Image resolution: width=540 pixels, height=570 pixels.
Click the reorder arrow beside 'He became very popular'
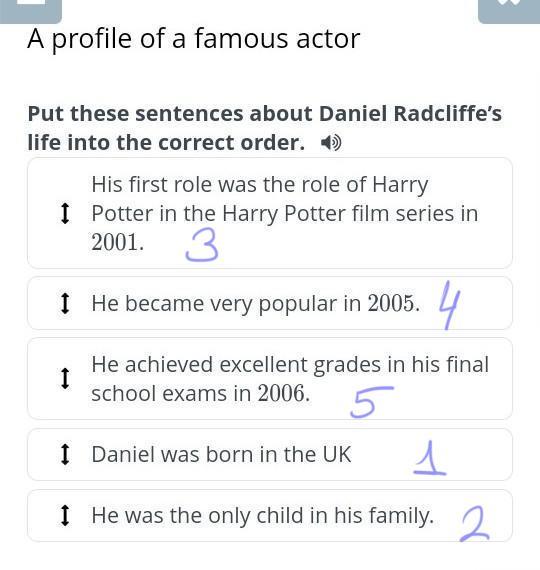tap(65, 303)
